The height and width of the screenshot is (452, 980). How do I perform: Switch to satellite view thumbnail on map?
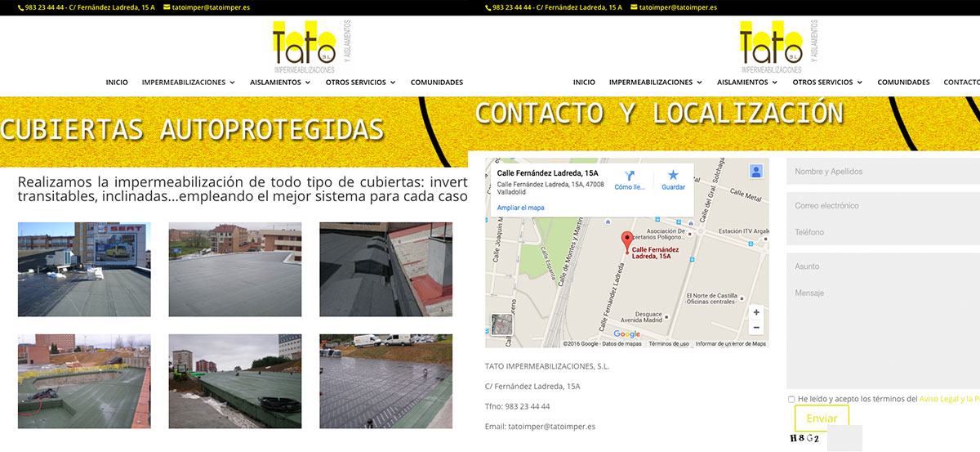[501, 325]
